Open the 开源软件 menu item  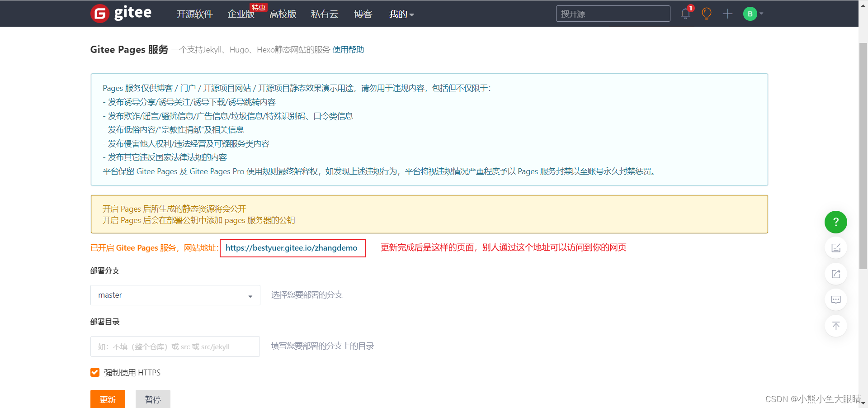(x=194, y=14)
